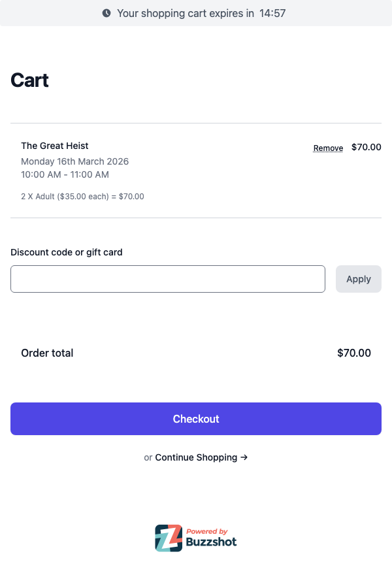
Task: Click inside the discount code input box
Action: (x=167, y=278)
